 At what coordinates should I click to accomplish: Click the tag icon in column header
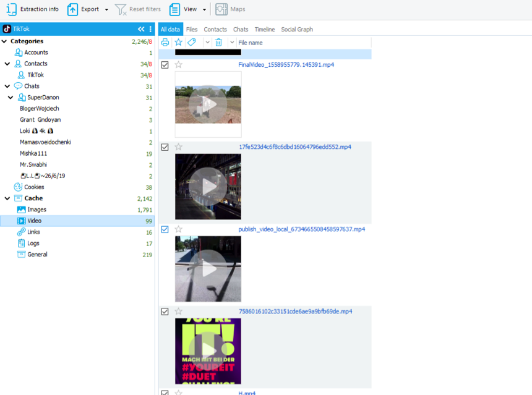(x=192, y=42)
